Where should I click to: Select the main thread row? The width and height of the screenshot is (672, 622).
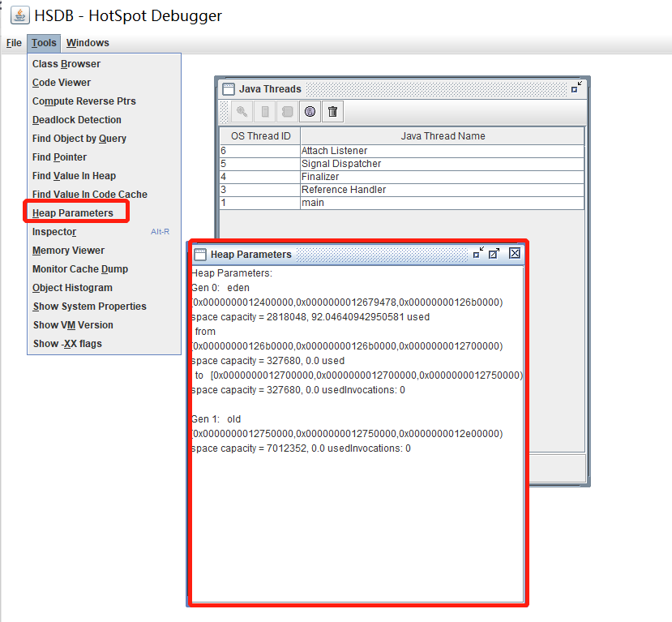point(401,203)
